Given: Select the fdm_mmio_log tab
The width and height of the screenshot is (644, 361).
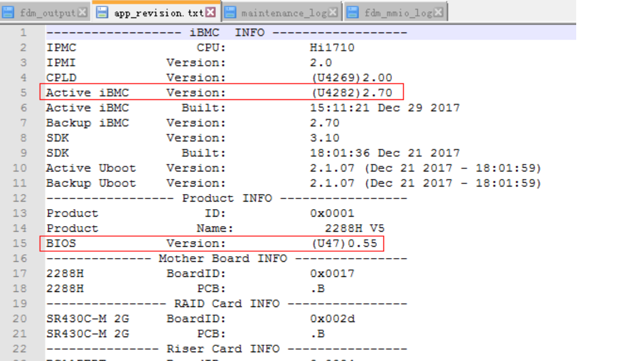Looking at the screenshot, I should point(398,13).
